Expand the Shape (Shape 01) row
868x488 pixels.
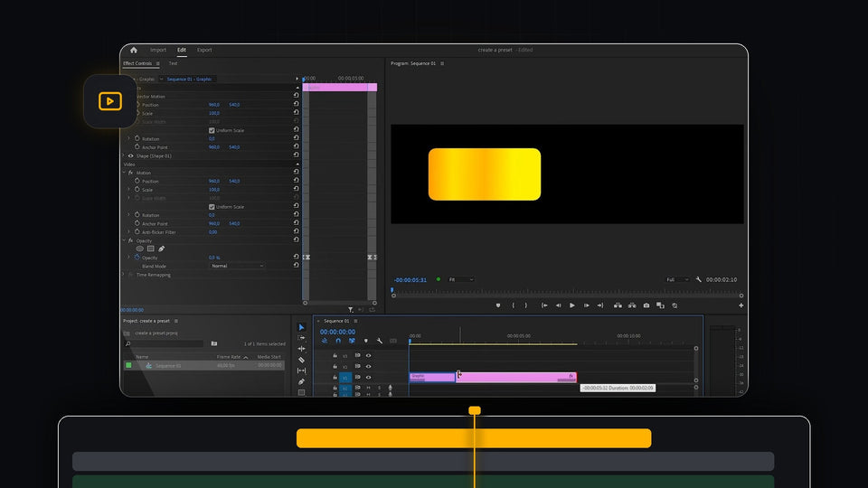(x=124, y=156)
